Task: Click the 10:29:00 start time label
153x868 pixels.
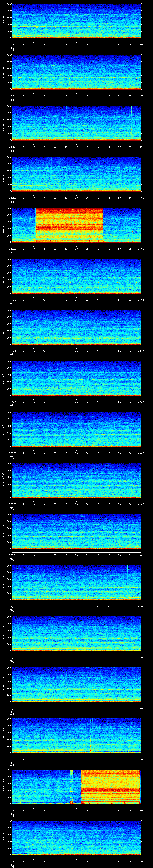Action: point(12,44)
